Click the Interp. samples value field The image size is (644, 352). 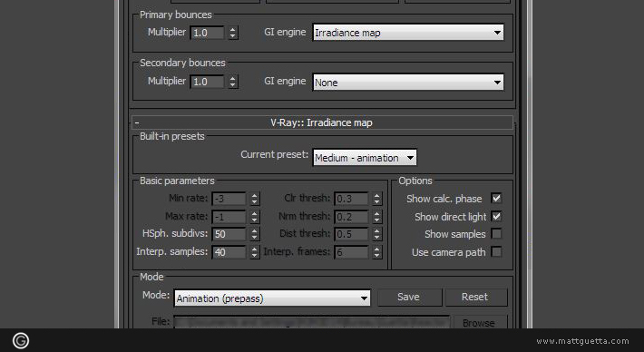pyautogui.click(x=229, y=252)
